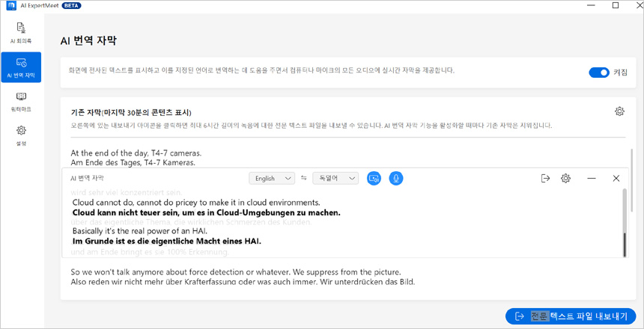Image resolution: width=644 pixels, height=329 pixels.
Task: Click 텍스트 파일 내보내기 export button
Action: (x=571, y=316)
